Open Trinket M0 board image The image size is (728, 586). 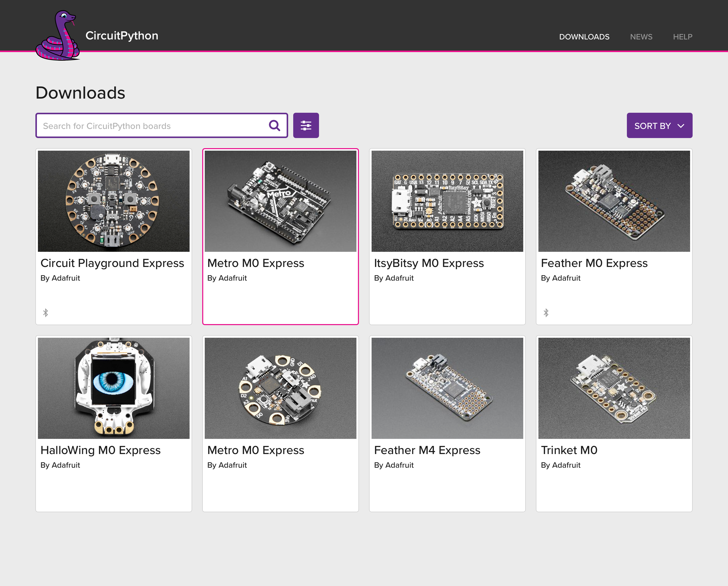pyautogui.click(x=614, y=388)
